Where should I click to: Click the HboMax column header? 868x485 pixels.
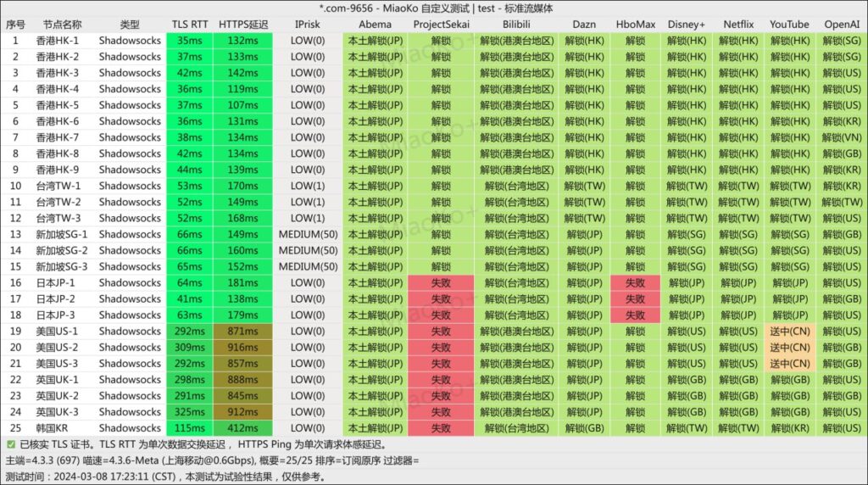coord(636,25)
